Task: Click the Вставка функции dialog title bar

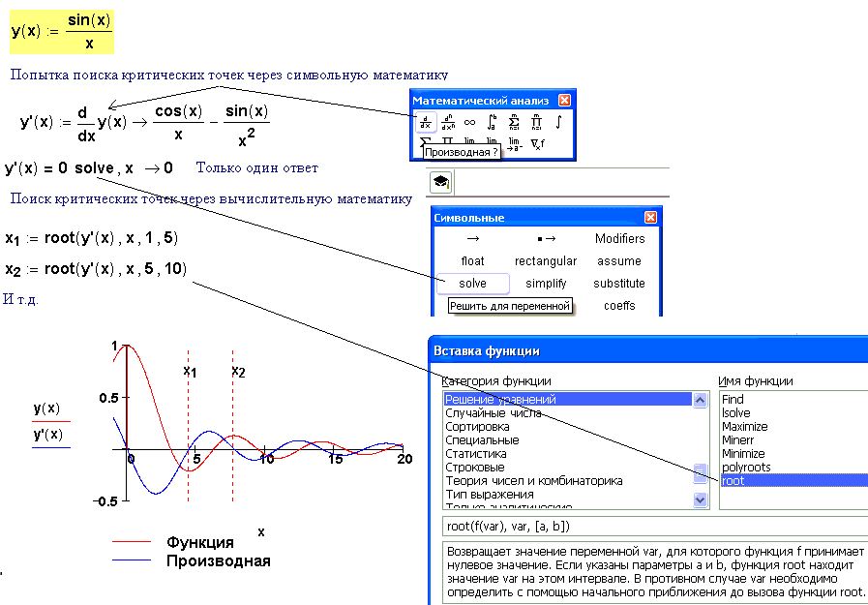Action: point(648,351)
